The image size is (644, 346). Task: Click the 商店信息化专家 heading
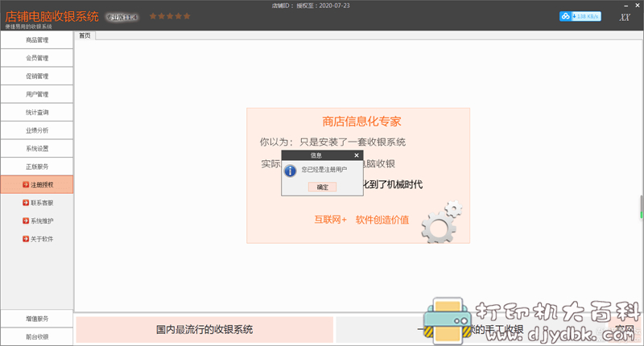(361, 122)
